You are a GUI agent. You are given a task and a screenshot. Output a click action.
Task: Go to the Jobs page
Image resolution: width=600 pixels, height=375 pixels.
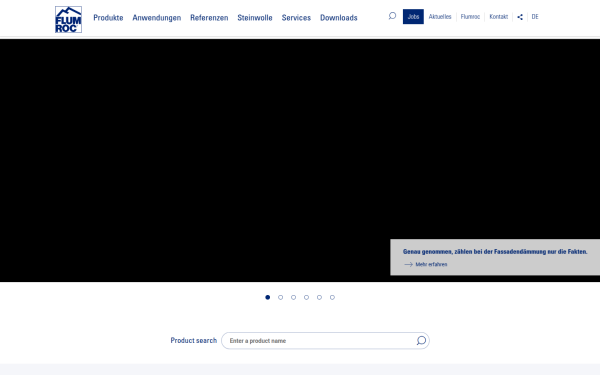[x=413, y=16]
